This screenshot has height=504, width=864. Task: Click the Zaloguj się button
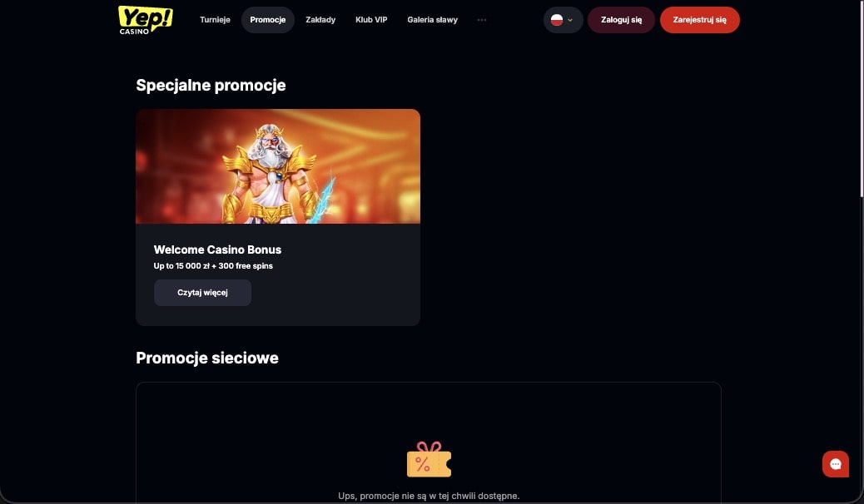pyautogui.click(x=621, y=20)
